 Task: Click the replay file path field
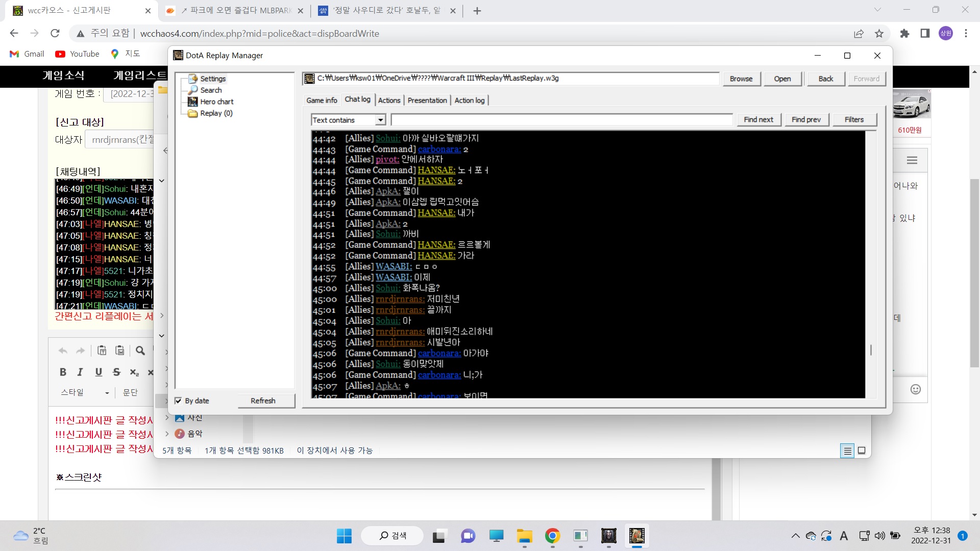coord(511,79)
